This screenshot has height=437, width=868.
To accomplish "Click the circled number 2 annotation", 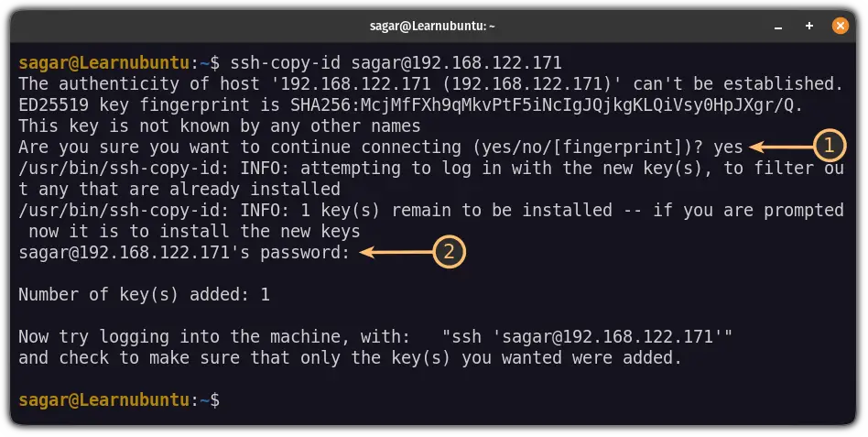I will click(449, 252).
